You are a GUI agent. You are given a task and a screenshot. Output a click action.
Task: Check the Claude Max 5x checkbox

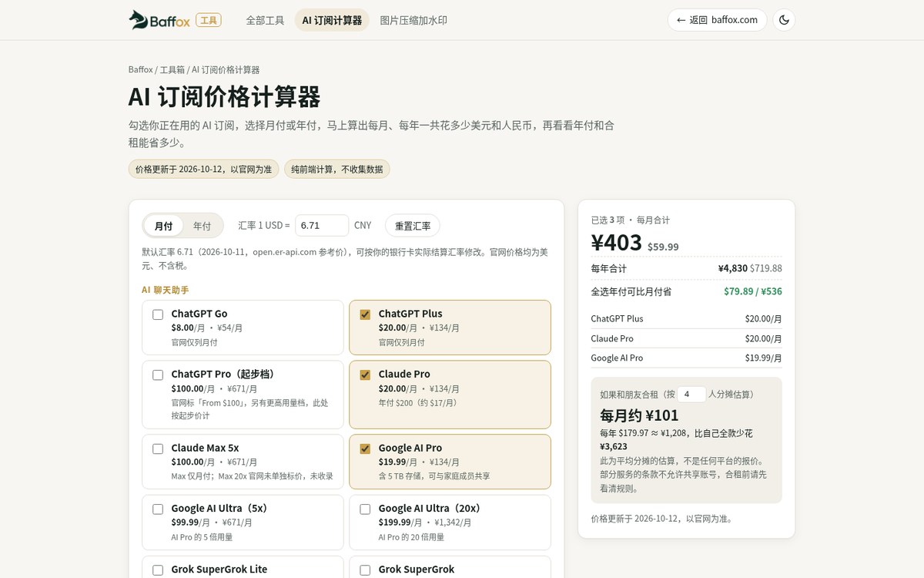pos(158,449)
